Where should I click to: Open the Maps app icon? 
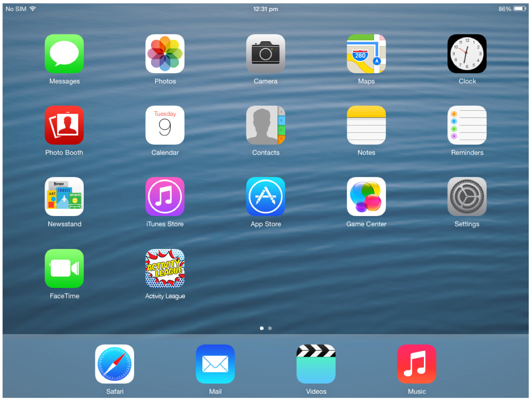click(x=366, y=54)
